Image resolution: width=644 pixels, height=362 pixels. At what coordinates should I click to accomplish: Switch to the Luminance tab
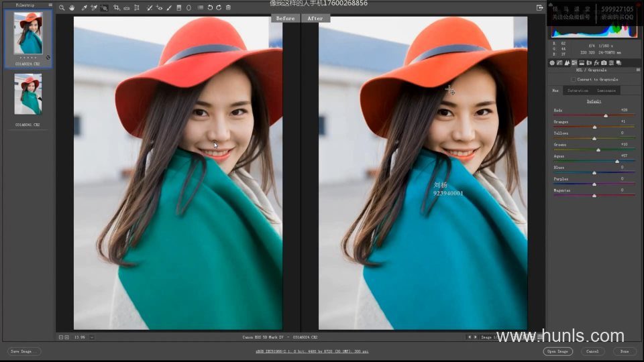tap(606, 90)
